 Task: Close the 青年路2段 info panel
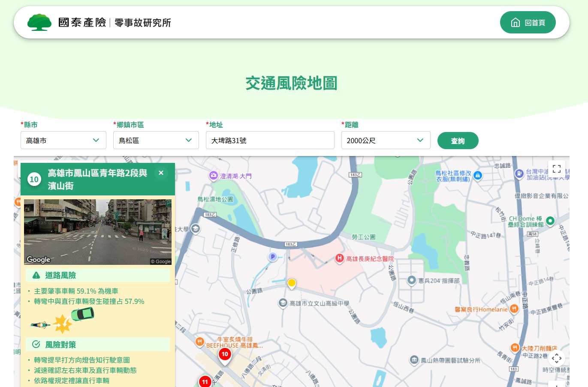tap(161, 173)
